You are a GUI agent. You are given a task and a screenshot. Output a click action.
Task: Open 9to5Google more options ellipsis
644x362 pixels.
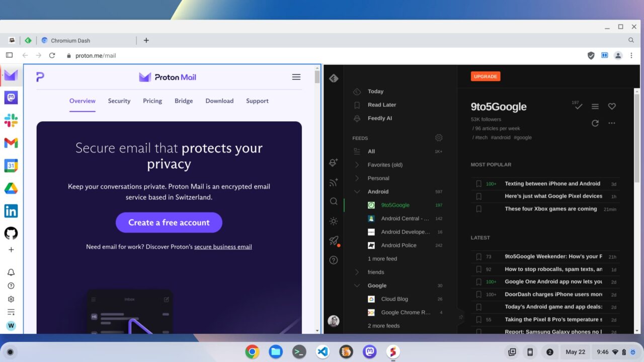[612, 123]
